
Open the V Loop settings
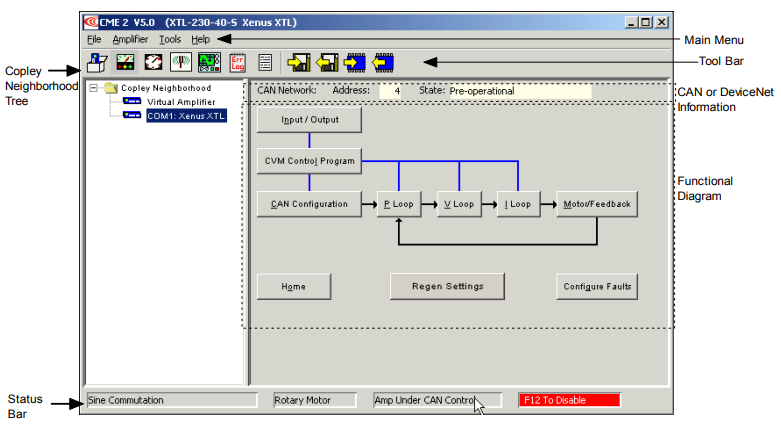459,204
